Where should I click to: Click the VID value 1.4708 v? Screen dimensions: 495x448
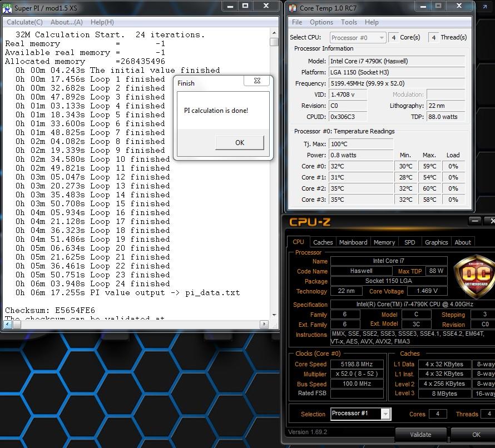(348, 94)
